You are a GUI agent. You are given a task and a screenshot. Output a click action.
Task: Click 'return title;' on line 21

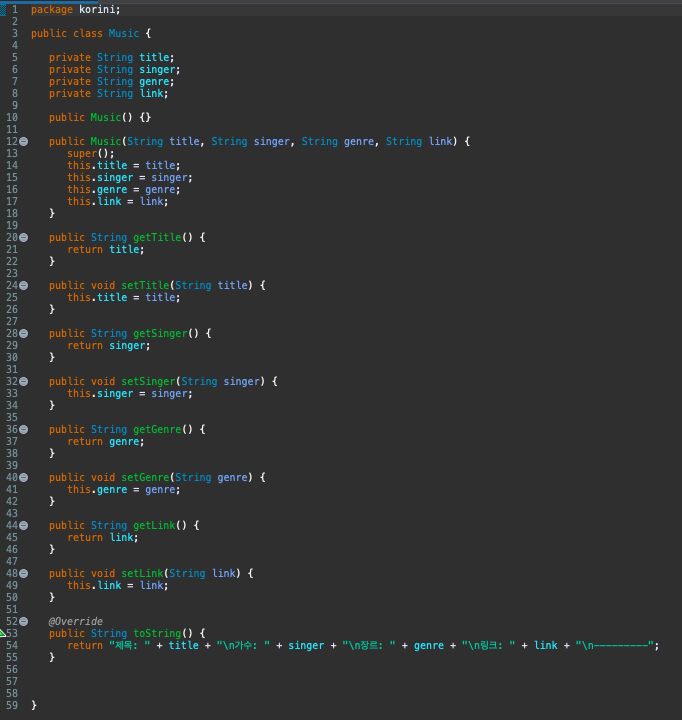[x=106, y=249]
